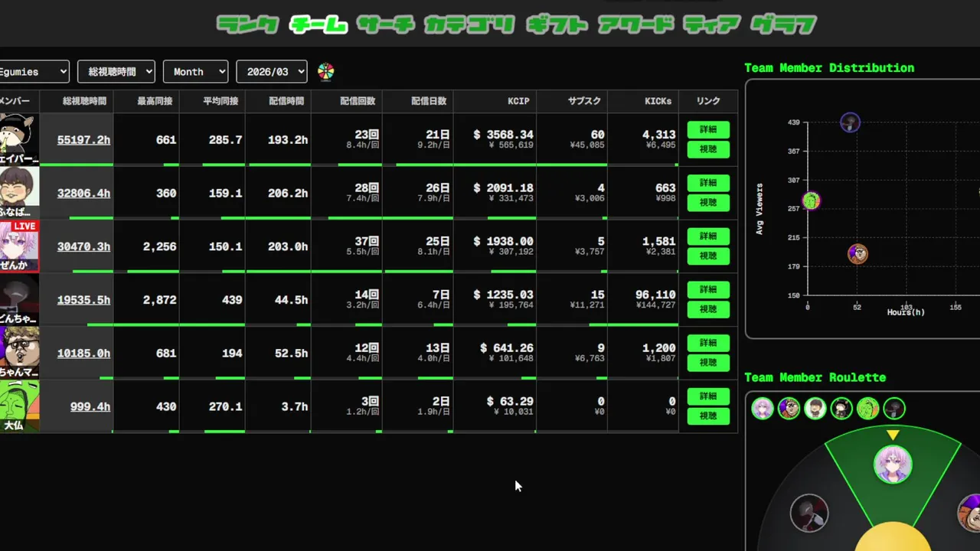The height and width of the screenshot is (551, 980).
Task: Toggle dark dimmed avatar in roulette list
Action: pos(894,409)
